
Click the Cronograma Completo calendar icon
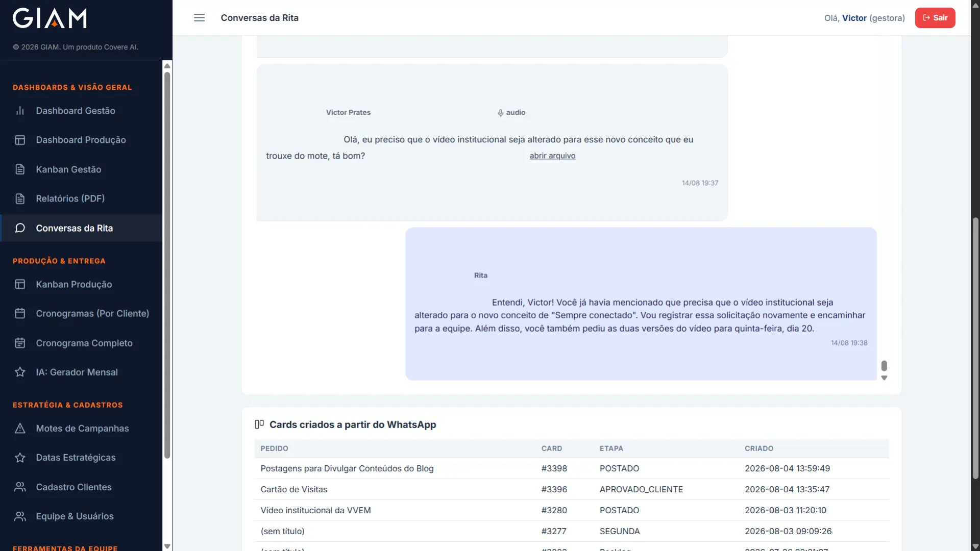20,343
